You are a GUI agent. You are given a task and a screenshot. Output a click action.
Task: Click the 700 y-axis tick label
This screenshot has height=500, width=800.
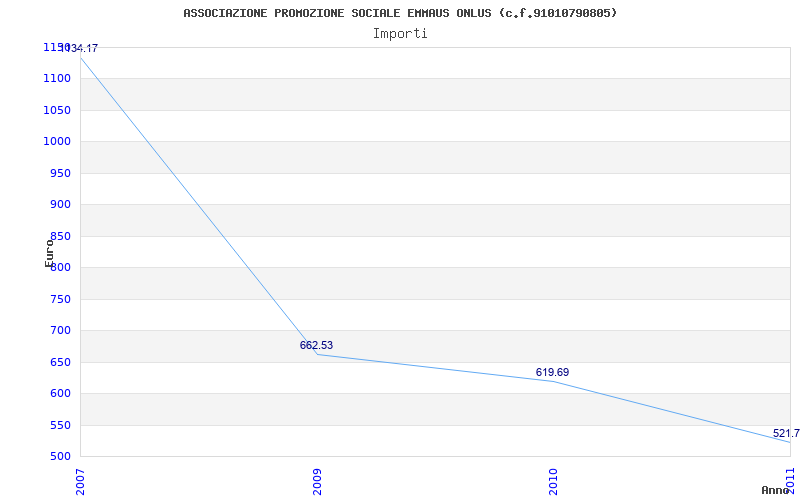coord(61,331)
